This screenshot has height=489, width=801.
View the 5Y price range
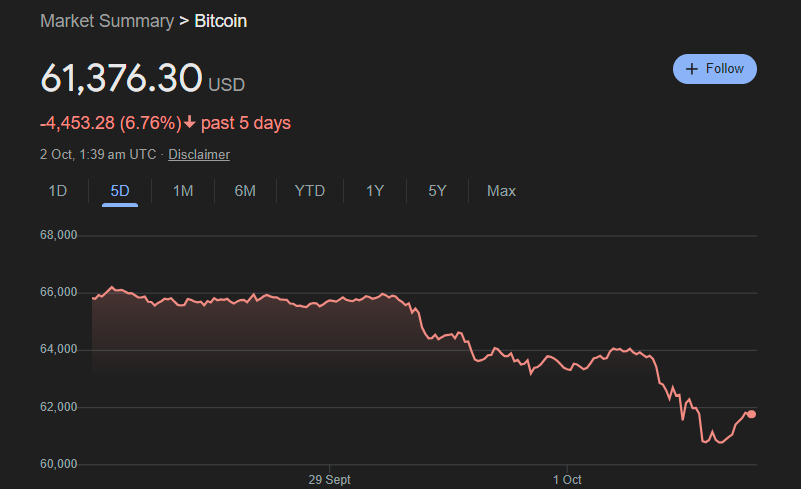pyautogui.click(x=437, y=190)
